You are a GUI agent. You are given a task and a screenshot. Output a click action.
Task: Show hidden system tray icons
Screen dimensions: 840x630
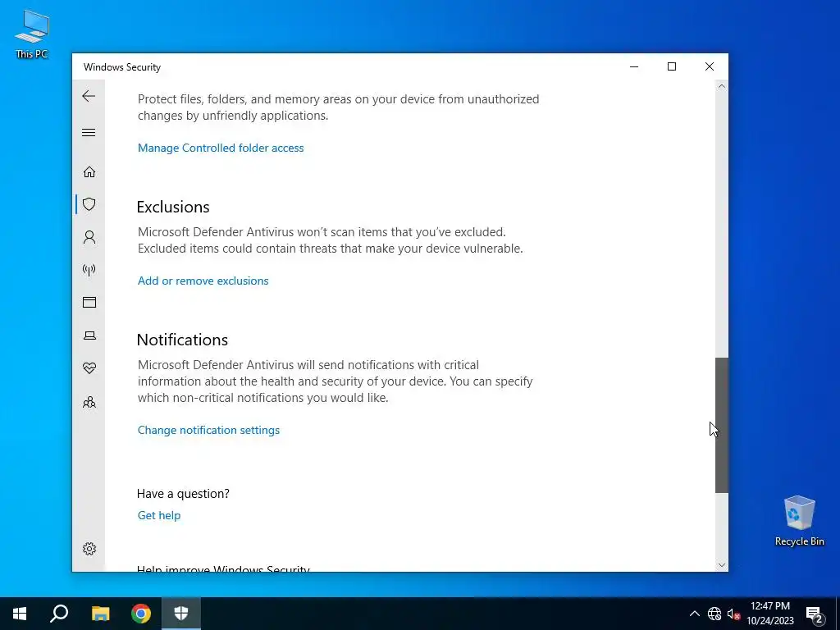pos(694,614)
